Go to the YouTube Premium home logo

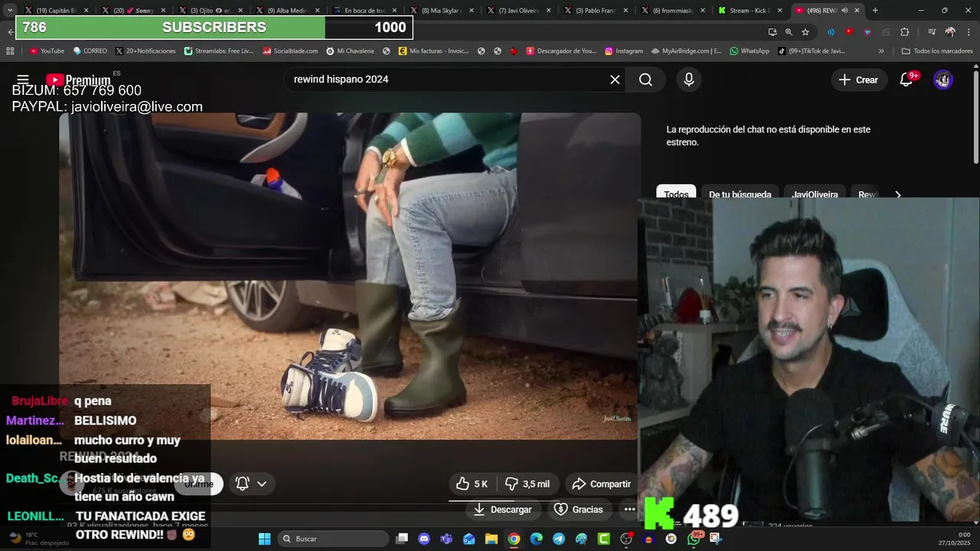coord(78,80)
